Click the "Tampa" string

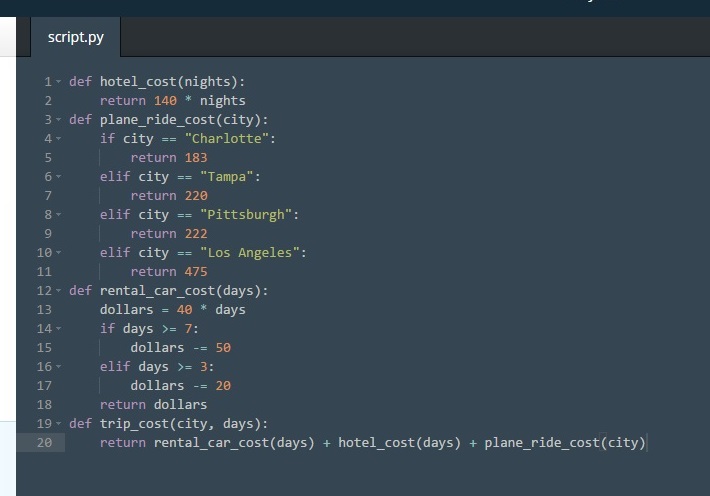click(227, 177)
